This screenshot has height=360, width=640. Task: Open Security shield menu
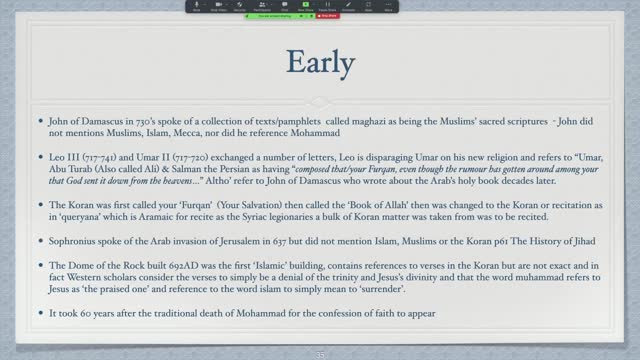pyautogui.click(x=240, y=6)
